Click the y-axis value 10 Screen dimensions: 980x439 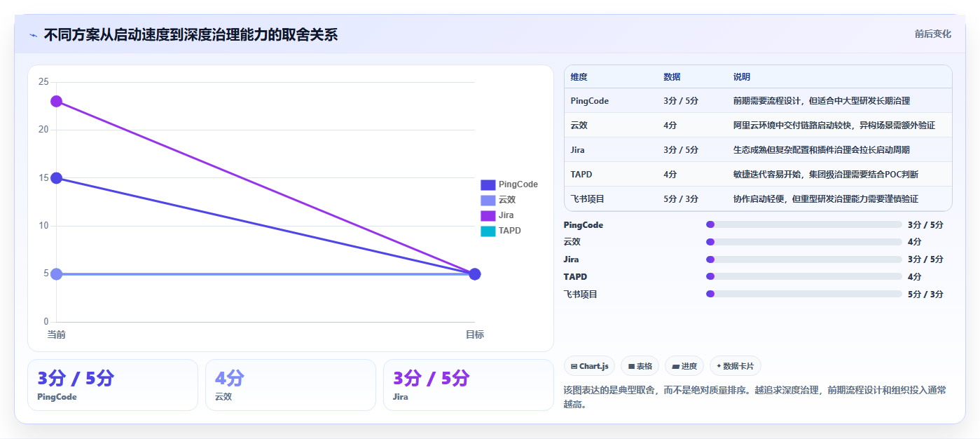coord(43,226)
